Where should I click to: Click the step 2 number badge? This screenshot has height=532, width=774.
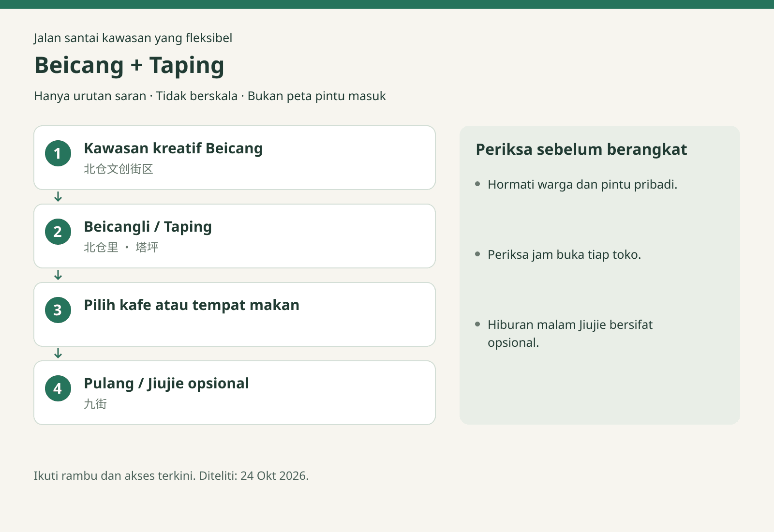58,232
